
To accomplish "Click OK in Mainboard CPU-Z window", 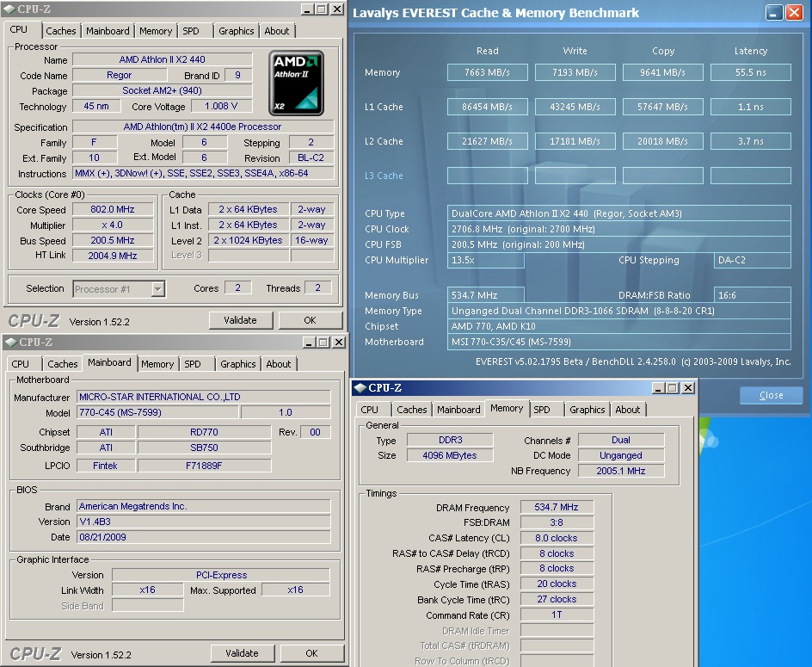I will [x=311, y=653].
